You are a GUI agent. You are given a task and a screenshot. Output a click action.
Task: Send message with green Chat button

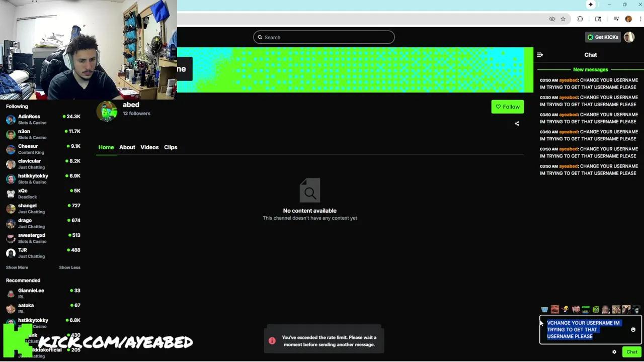[632, 352]
